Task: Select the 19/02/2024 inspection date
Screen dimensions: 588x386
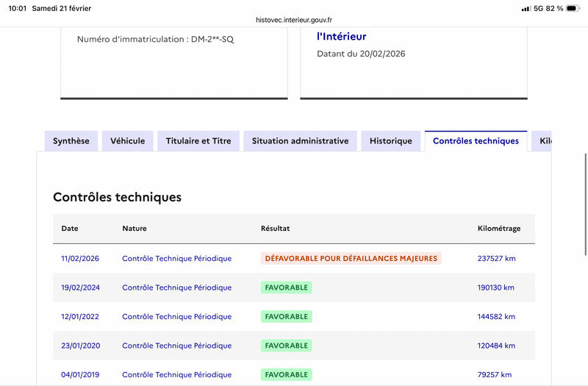Action: coord(81,287)
